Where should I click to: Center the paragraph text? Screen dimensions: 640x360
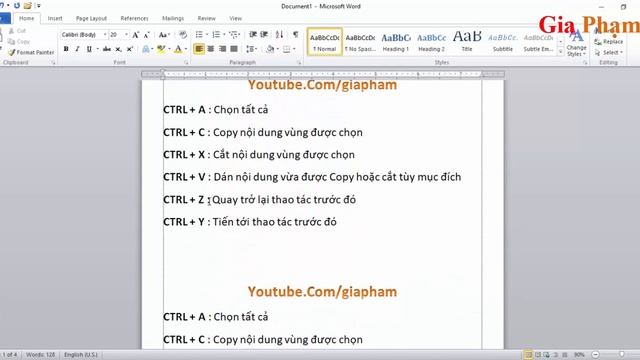[x=211, y=49]
